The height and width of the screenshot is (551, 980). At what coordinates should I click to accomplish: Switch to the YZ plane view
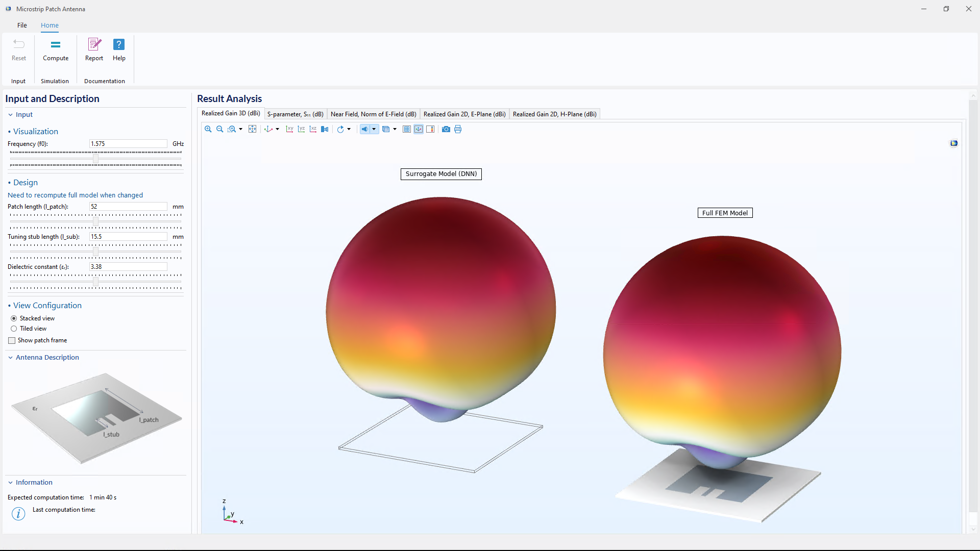click(301, 130)
